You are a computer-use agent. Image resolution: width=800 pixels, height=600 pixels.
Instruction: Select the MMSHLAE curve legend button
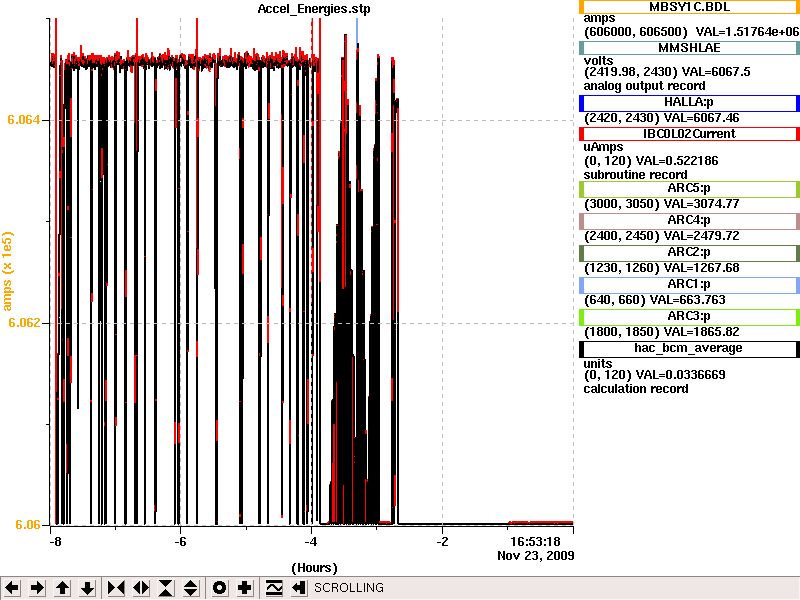pyautogui.click(x=689, y=48)
